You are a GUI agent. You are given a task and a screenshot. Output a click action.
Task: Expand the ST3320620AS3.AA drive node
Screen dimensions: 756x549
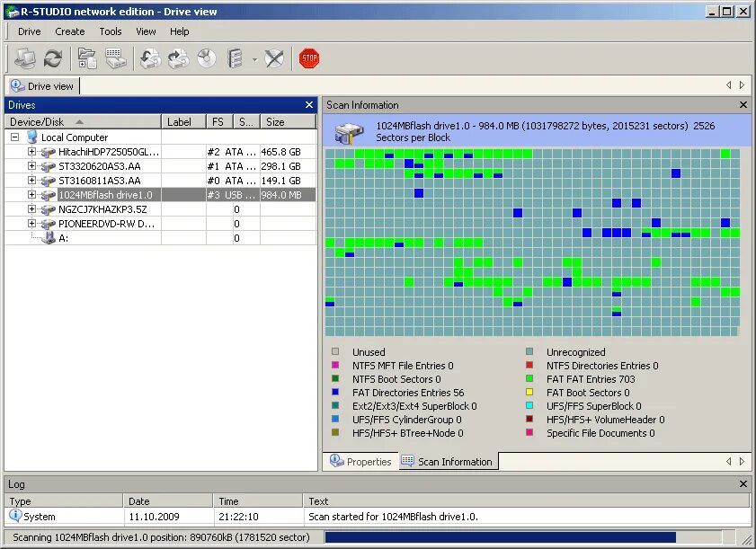(31, 166)
